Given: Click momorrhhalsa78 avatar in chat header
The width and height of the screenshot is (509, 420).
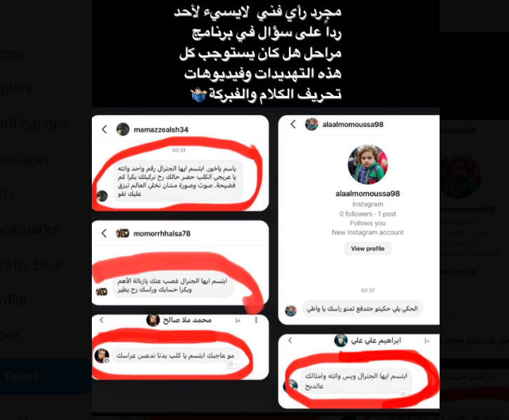Looking at the screenshot, I should 123,233.
